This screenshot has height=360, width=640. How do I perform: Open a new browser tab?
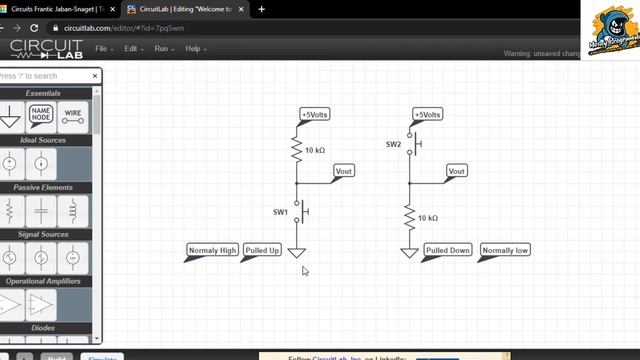262,9
